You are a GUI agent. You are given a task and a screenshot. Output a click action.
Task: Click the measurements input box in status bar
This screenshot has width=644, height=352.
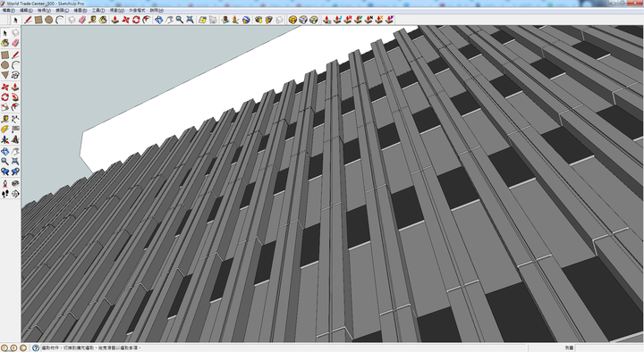point(609,348)
